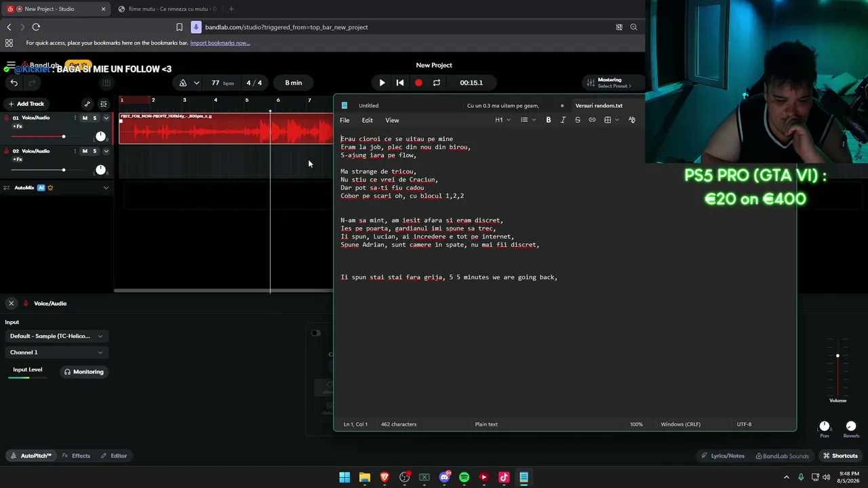Open the metronome options dropdown arrow
Viewport: 868px width, 488px height.
pos(196,83)
